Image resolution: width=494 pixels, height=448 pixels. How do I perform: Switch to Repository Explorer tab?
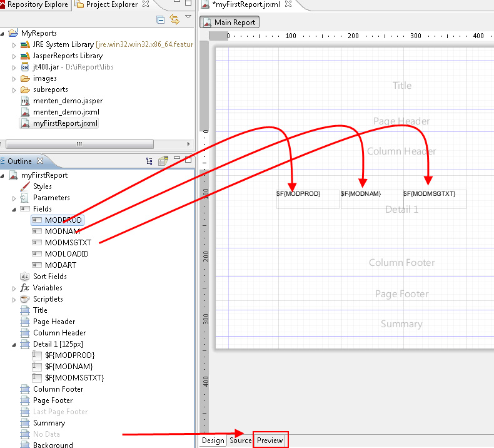pos(34,5)
